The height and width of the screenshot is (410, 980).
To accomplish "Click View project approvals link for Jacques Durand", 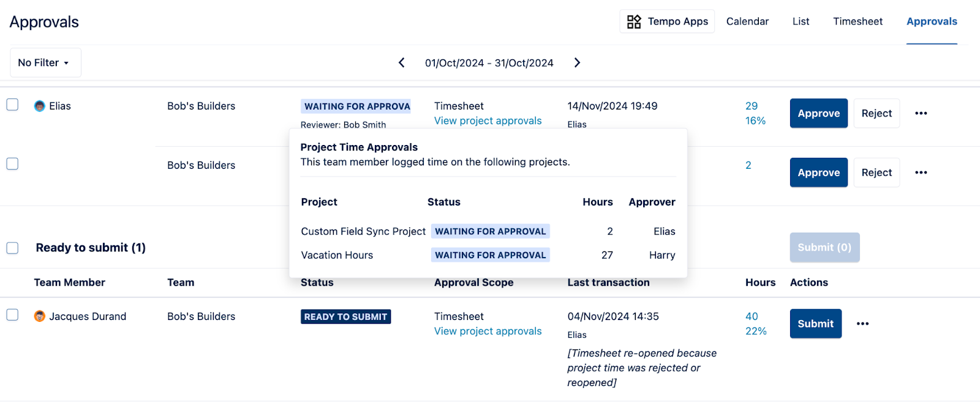I will (488, 331).
